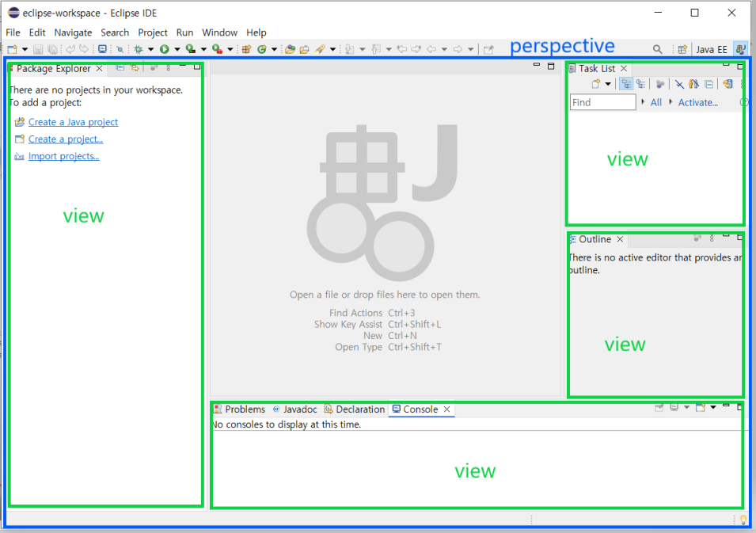
Task: Open the Navigate menu
Action: (x=73, y=32)
